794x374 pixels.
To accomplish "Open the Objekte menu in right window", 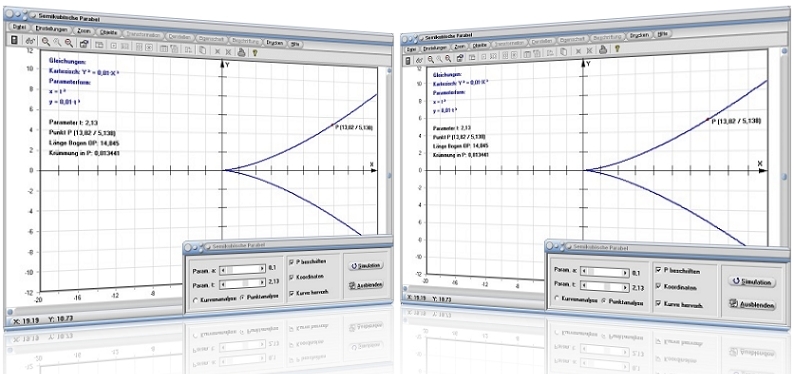I will click(479, 46).
